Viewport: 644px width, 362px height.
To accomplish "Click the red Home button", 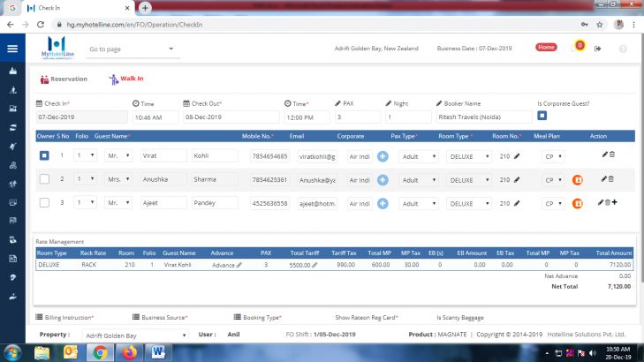I will 546,47.
